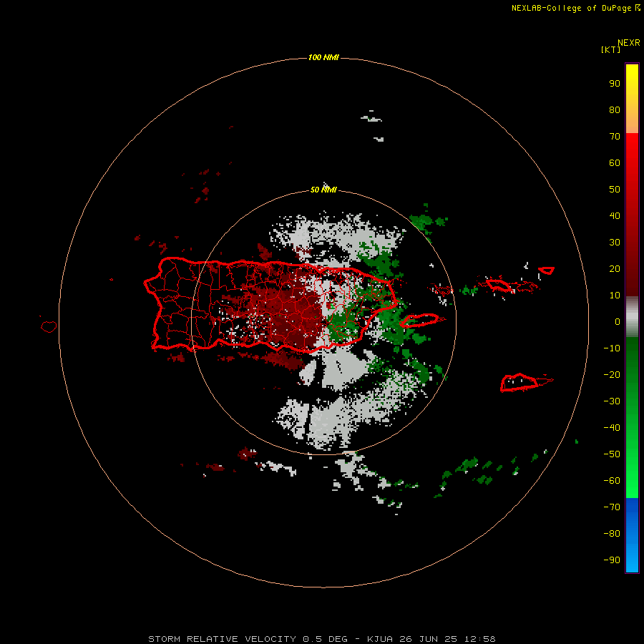Click the -20 scale value
The image size is (644, 644).
(612, 375)
